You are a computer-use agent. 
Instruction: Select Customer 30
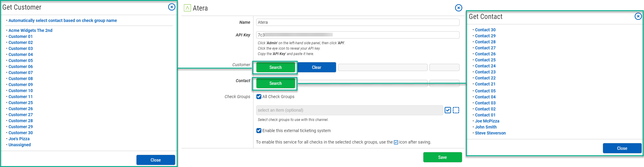pos(20,133)
